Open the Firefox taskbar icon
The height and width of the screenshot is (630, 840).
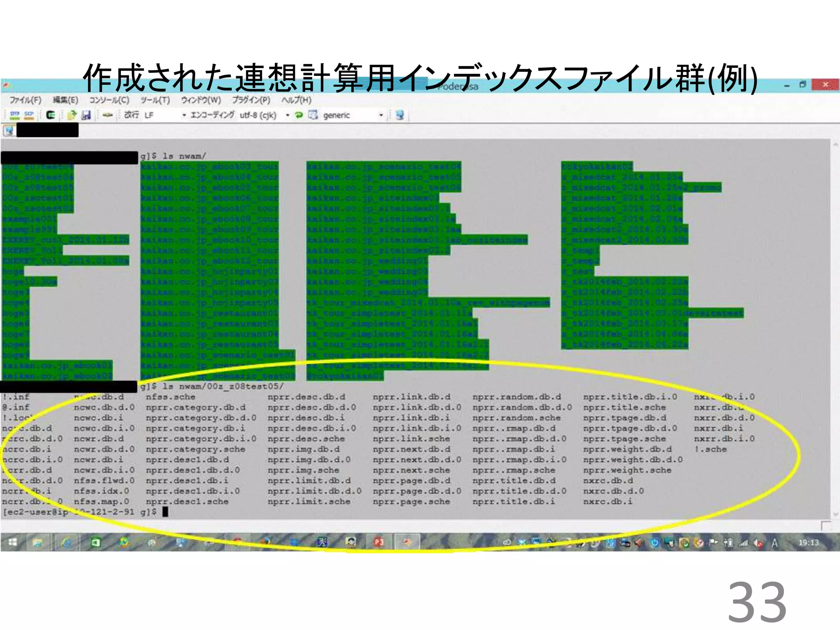point(266,542)
